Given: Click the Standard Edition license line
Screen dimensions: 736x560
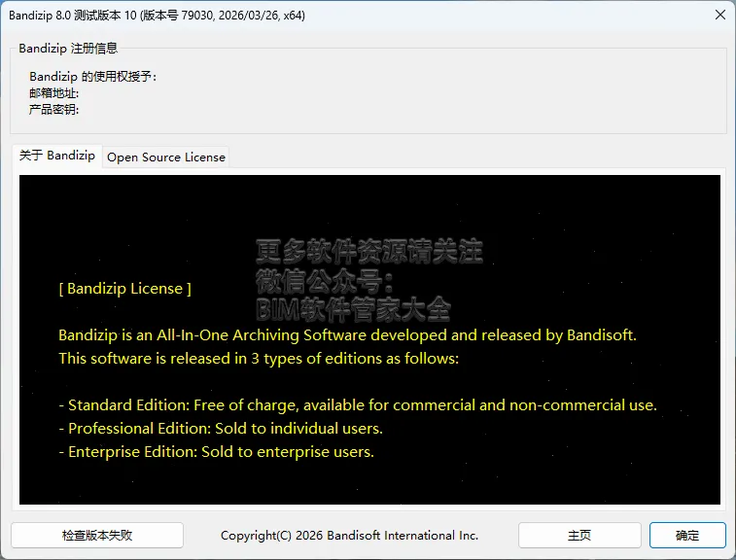Looking at the screenshot, I should (x=358, y=405).
